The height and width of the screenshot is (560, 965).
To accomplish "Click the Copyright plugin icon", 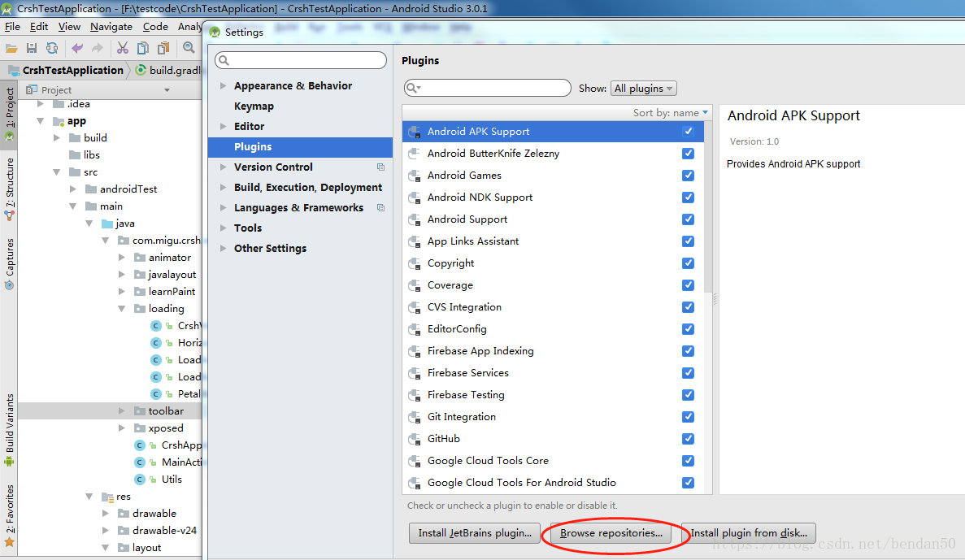I will click(x=414, y=263).
